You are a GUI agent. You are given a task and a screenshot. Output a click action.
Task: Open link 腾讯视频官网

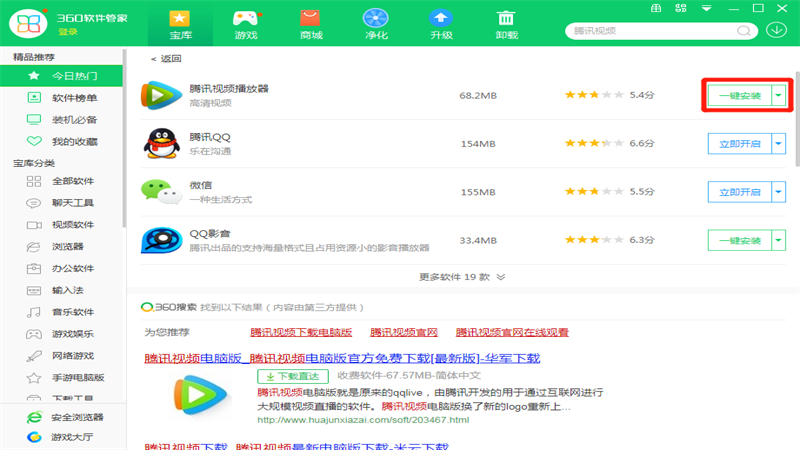404,333
